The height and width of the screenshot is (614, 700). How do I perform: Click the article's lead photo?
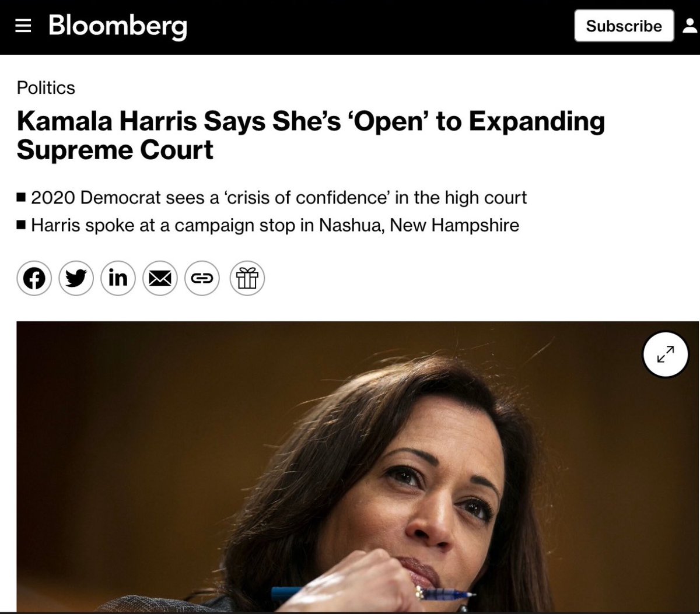coord(358,466)
